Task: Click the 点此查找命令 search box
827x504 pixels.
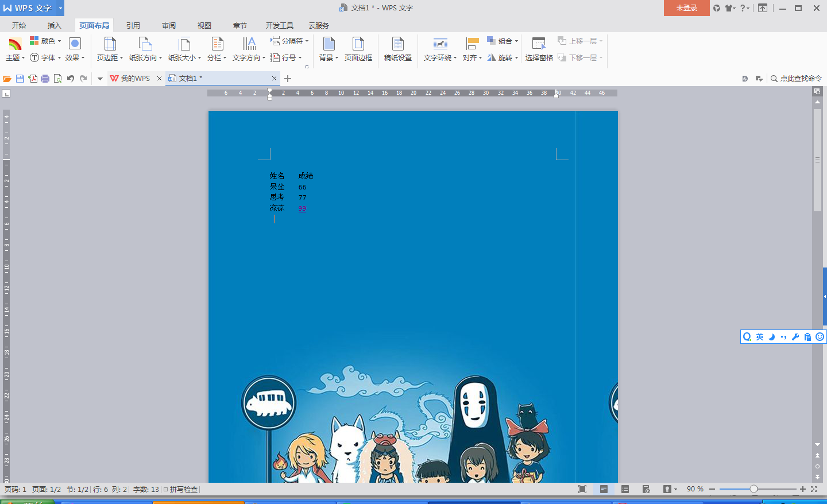Action: coord(796,79)
